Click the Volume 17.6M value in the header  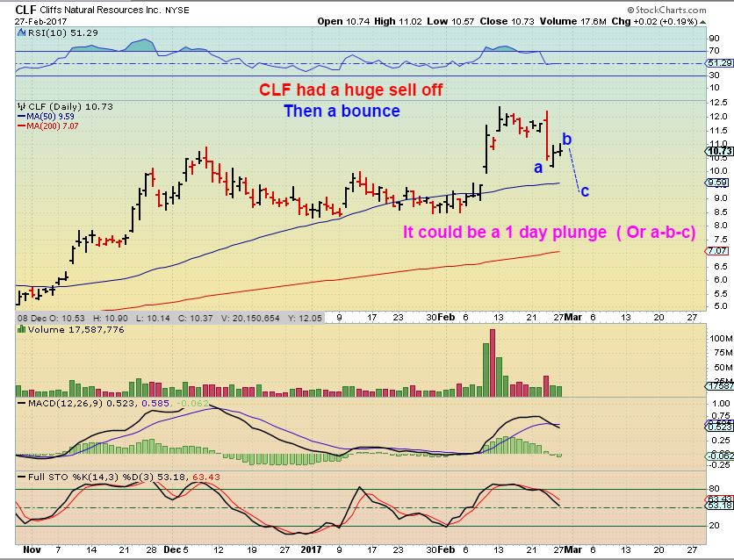pos(573,22)
